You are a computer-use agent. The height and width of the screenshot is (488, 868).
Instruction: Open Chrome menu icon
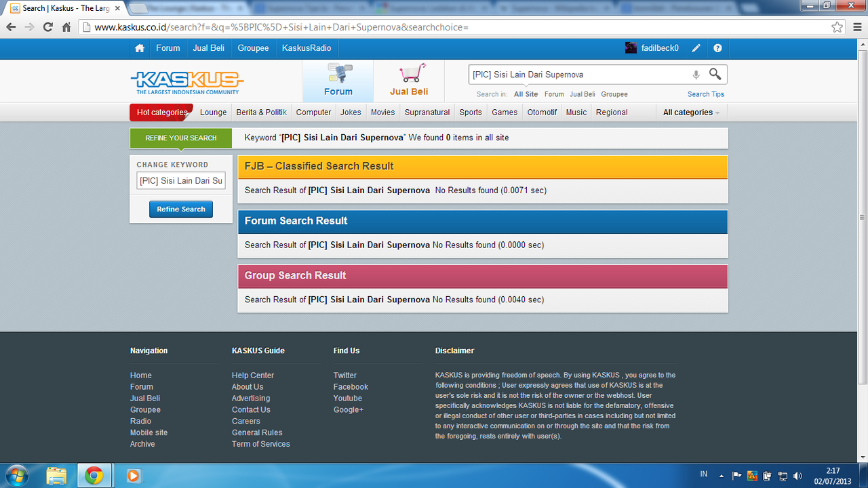[x=856, y=27]
